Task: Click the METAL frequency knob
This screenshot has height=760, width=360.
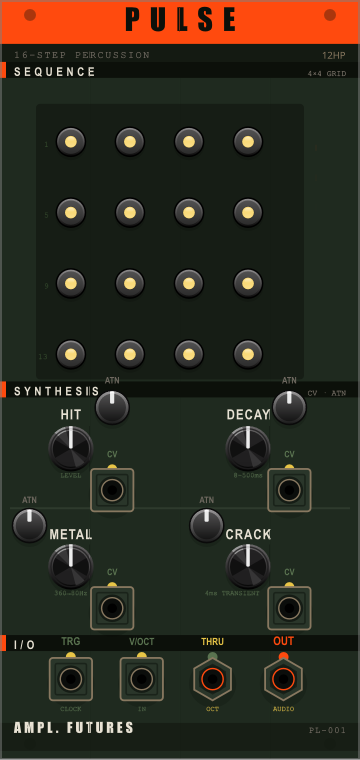Action: pos(71,566)
